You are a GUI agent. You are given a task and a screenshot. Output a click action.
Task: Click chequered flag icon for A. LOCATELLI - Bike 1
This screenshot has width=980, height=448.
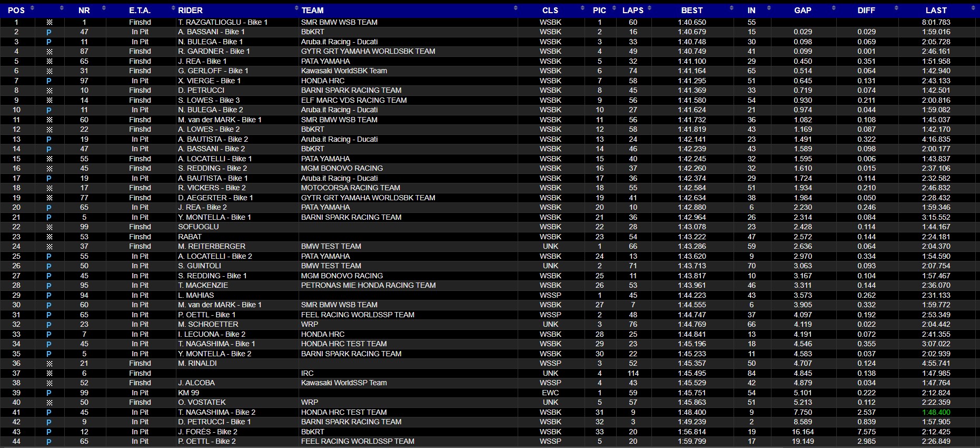click(x=49, y=159)
